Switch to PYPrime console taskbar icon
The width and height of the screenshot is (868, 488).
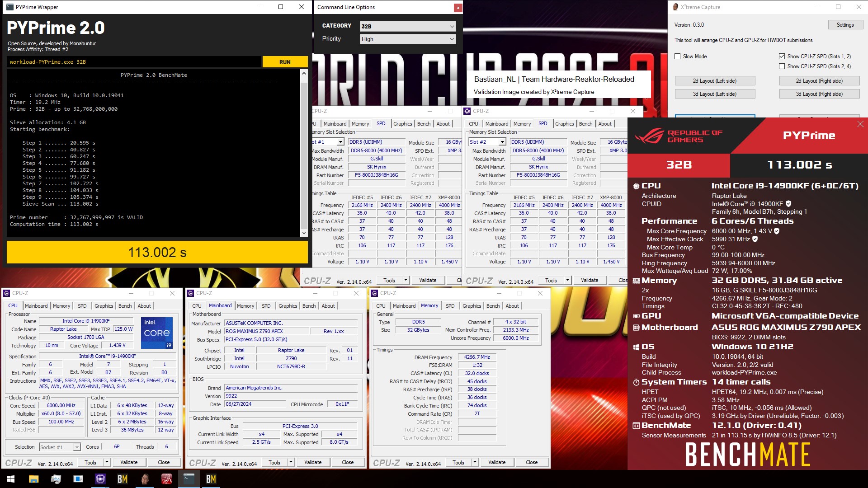(189, 479)
